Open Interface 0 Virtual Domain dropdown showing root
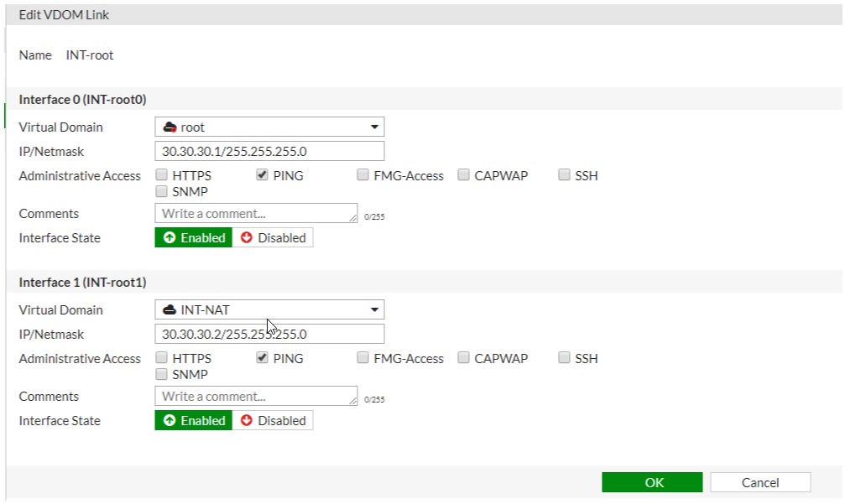Viewport: 845px width, 504px height. coord(269,127)
